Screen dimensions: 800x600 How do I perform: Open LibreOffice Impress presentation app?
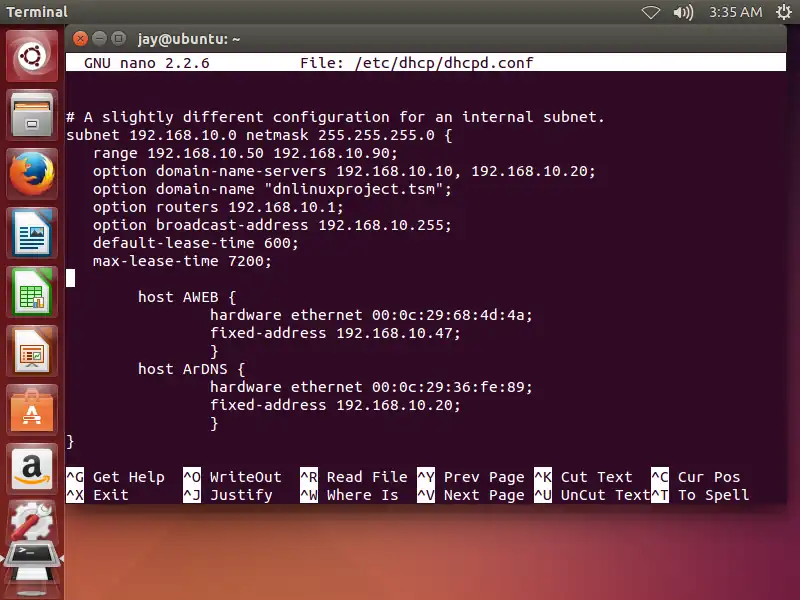coord(33,352)
